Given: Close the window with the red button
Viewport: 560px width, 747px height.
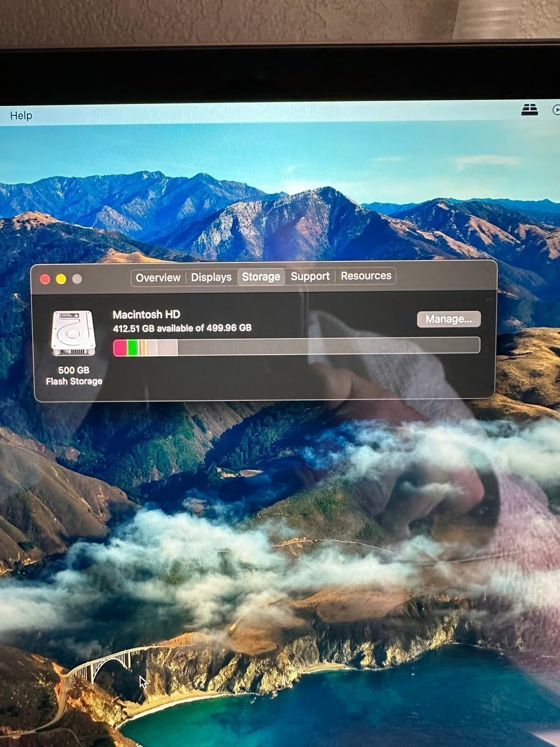Looking at the screenshot, I should click(45, 279).
